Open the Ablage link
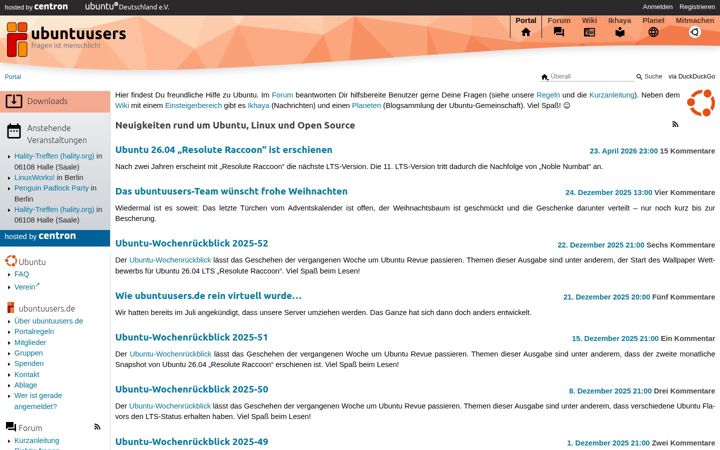 pyautogui.click(x=26, y=385)
